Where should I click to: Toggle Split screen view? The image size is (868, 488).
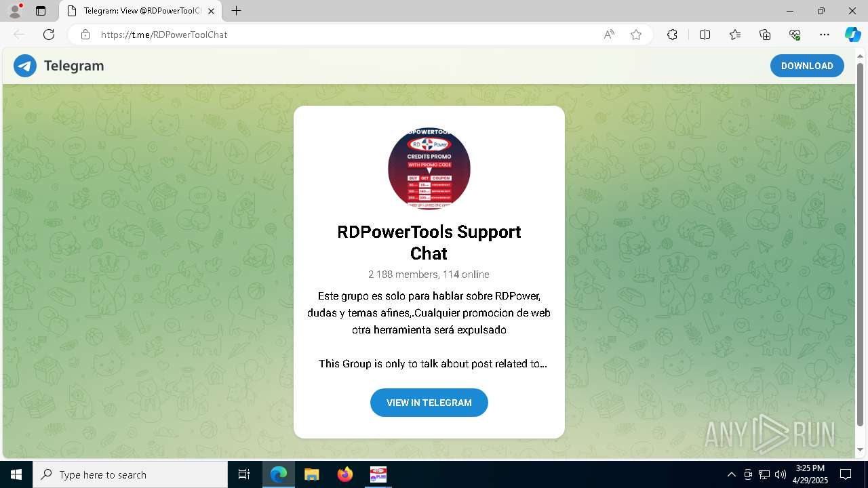pos(705,35)
